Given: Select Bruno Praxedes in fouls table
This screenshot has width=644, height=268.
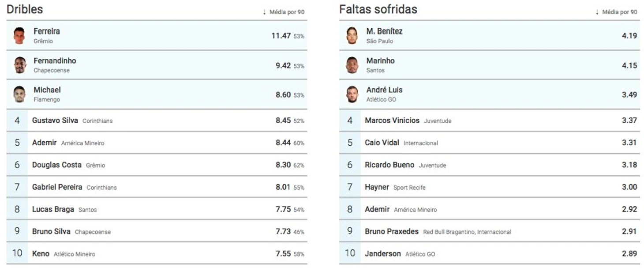Looking at the screenshot, I should 392,231.
